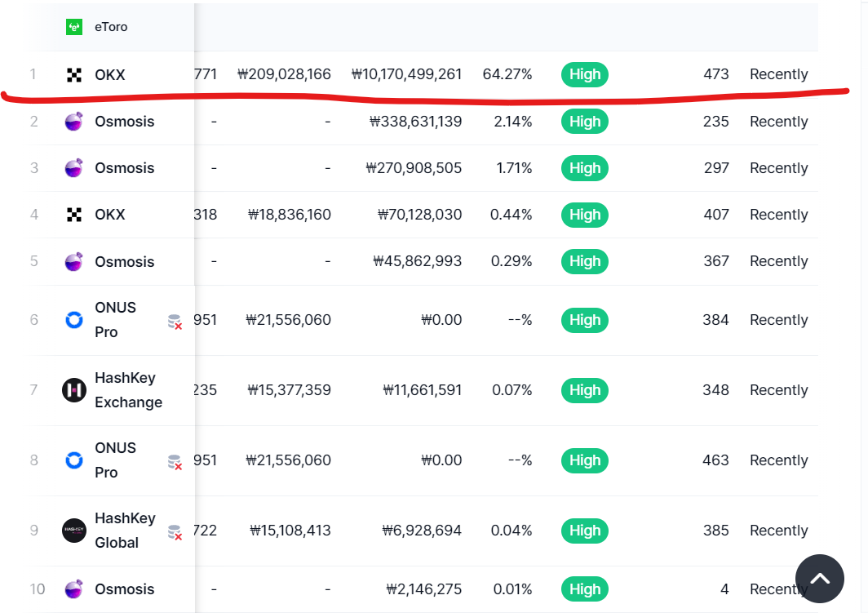The width and height of the screenshot is (868, 613).
Task: Open the OKX link in row 4
Action: [x=109, y=215]
